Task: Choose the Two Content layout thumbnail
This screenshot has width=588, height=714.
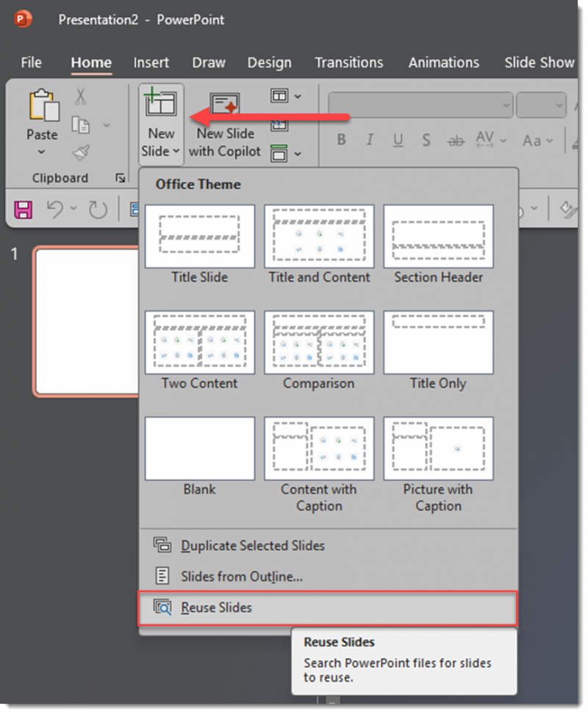Action: pos(199,342)
